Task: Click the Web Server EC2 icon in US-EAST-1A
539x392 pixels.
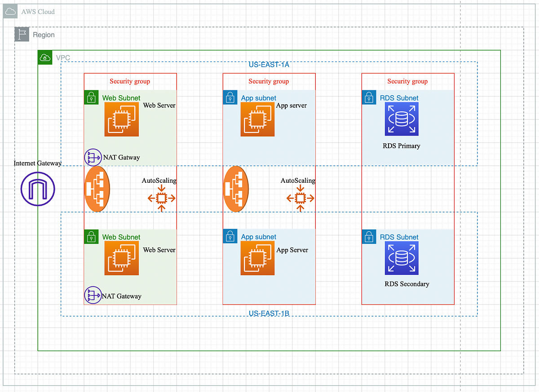Action: pos(121,119)
